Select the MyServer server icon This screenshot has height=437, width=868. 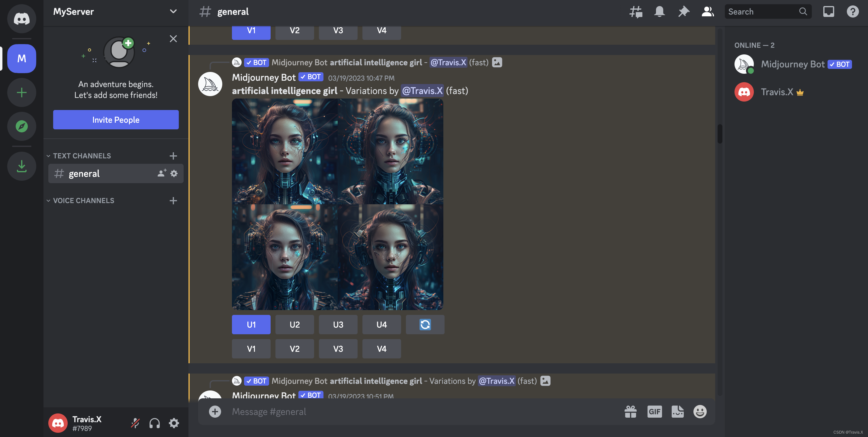click(x=21, y=58)
